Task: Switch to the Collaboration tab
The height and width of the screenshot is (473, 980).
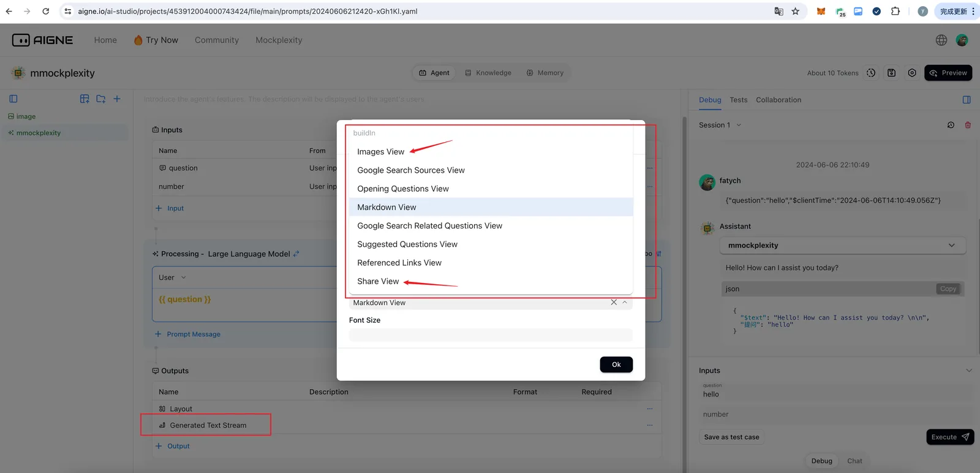Action: pyautogui.click(x=778, y=100)
